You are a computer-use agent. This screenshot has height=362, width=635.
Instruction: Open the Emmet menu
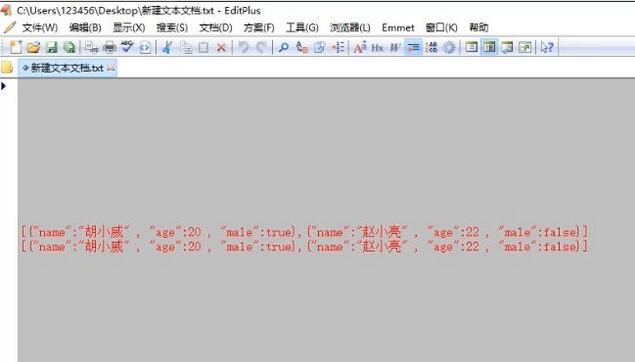click(x=398, y=28)
